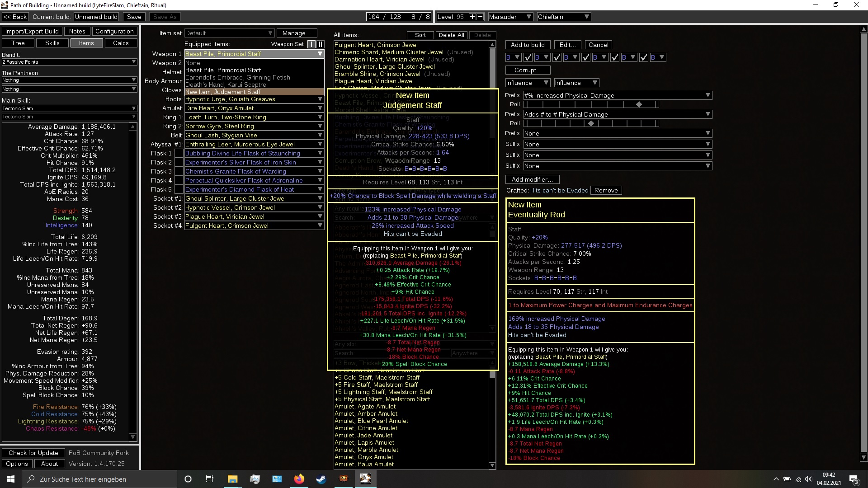
Task: Adjust increased Physical Damage roll slider
Action: tap(591, 104)
